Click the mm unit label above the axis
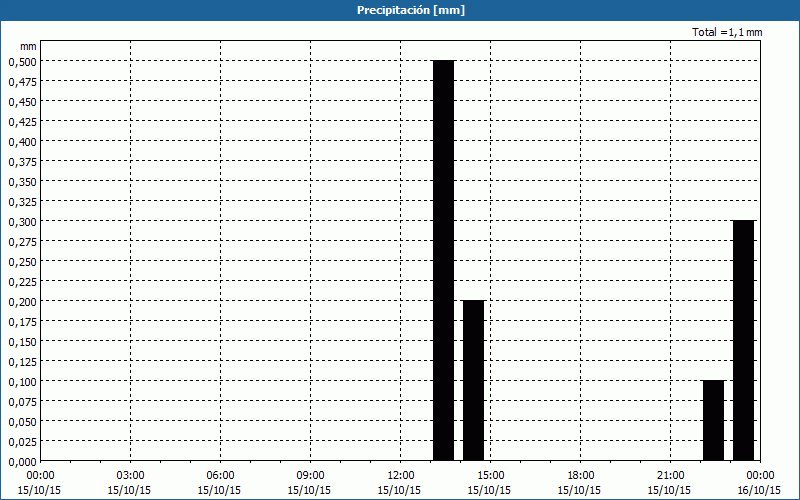Screen dimensions: 800x500 (x=28, y=46)
